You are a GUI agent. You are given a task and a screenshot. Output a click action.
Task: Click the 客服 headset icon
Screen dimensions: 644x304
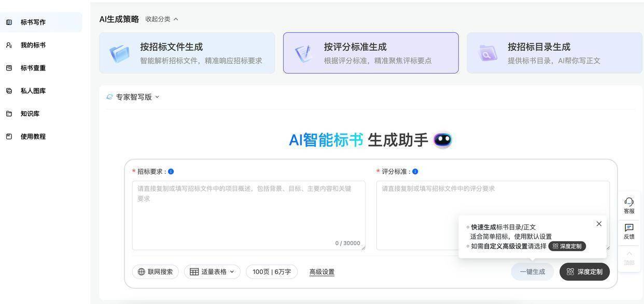tap(629, 202)
